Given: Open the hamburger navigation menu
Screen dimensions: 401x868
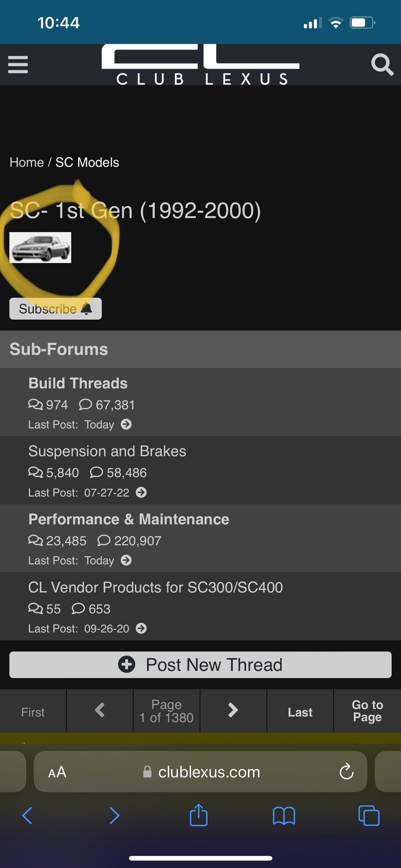Looking at the screenshot, I should point(18,65).
